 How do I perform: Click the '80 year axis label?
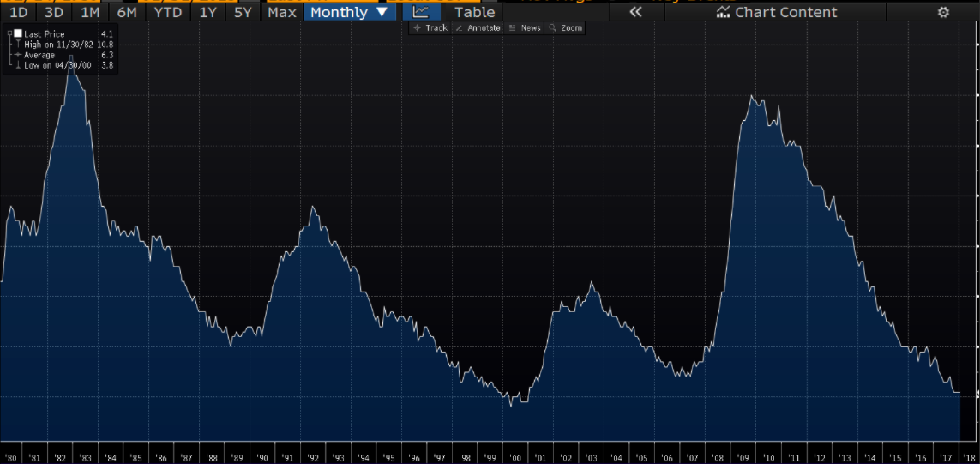click(10, 458)
